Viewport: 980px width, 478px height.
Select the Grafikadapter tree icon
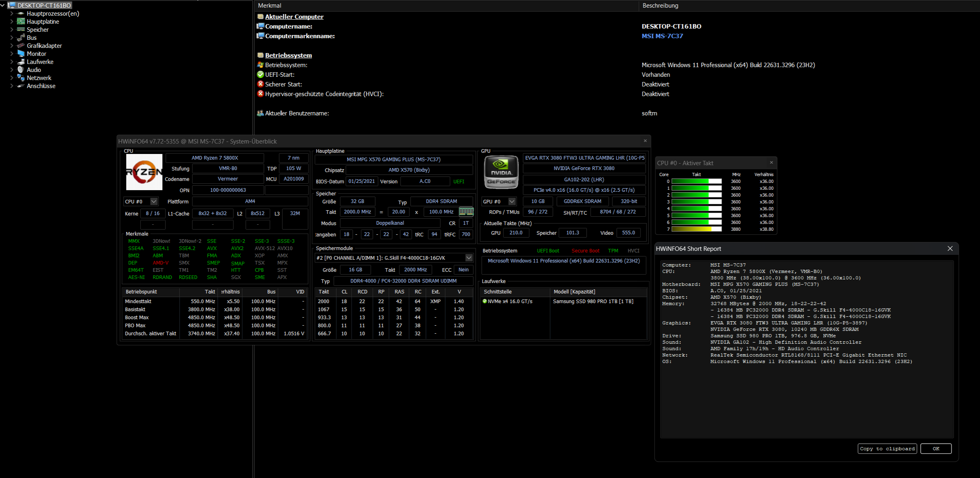pyautogui.click(x=21, y=45)
